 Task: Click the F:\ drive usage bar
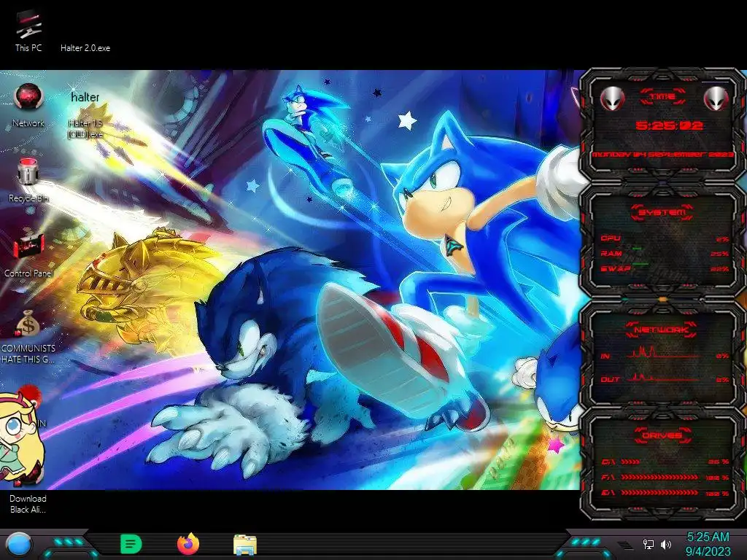click(659, 477)
